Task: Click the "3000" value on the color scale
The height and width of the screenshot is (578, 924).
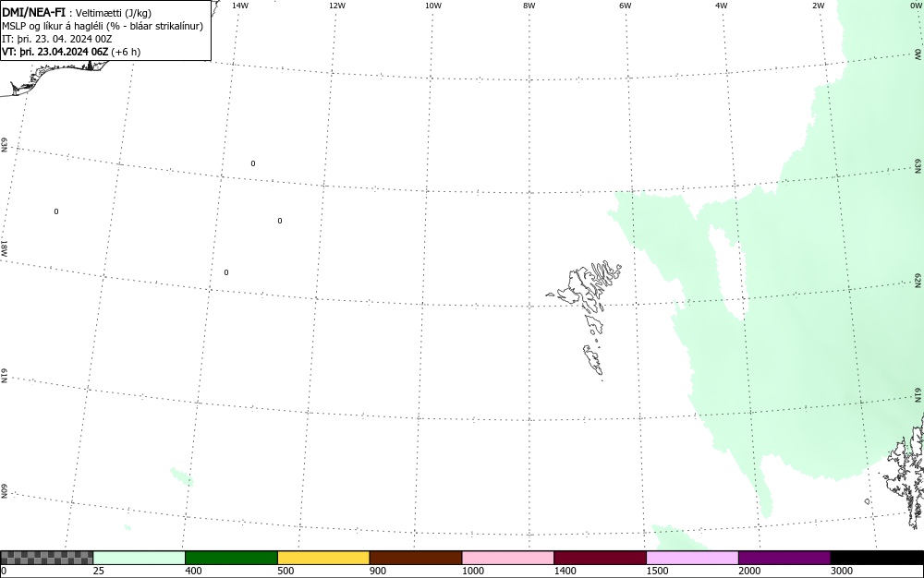Action: [842, 571]
